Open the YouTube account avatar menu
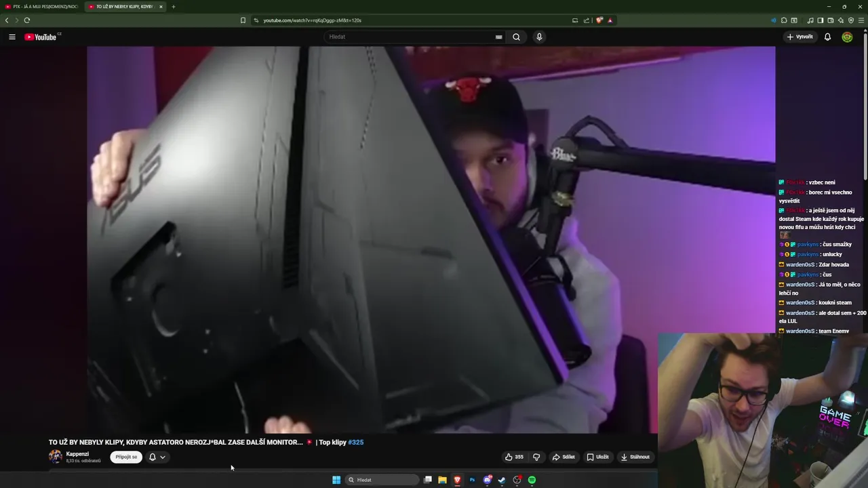Screen dimensions: 868x488 pos(847,37)
